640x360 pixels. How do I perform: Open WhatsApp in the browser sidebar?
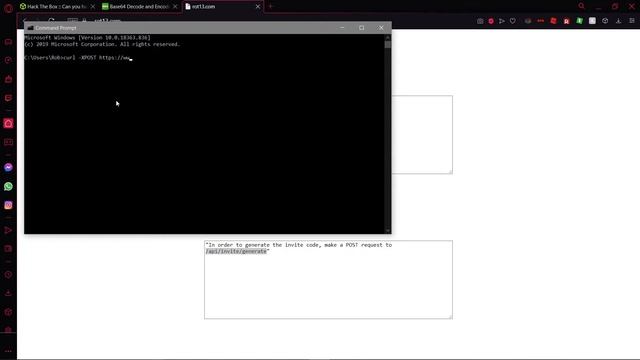tap(8, 187)
